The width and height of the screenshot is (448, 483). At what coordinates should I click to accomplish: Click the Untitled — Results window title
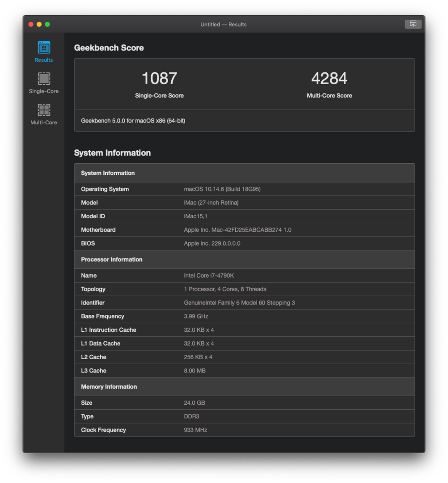[224, 24]
